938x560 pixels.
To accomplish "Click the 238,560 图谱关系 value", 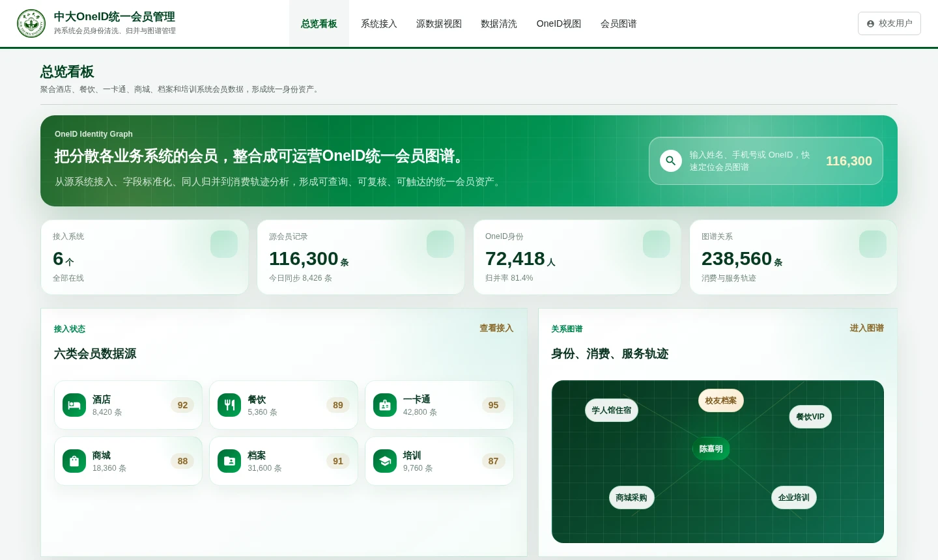I will (737, 259).
